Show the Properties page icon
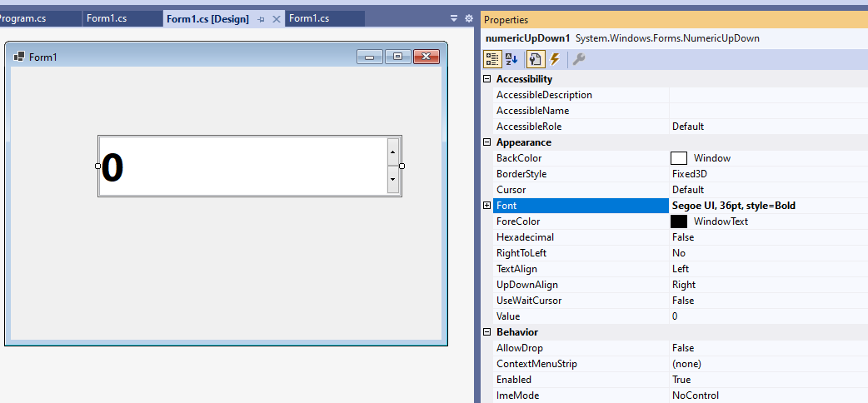Image resolution: width=868 pixels, height=403 pixels. coord(536,59)
